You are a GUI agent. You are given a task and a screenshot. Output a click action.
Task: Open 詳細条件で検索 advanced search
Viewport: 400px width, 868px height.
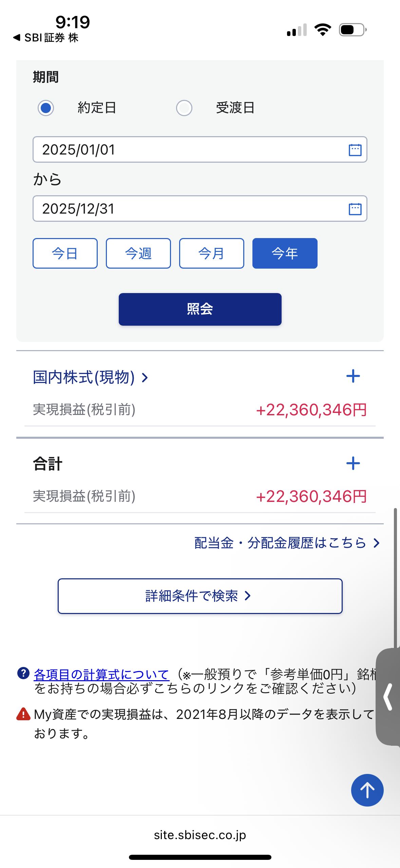tap(200, 596)
